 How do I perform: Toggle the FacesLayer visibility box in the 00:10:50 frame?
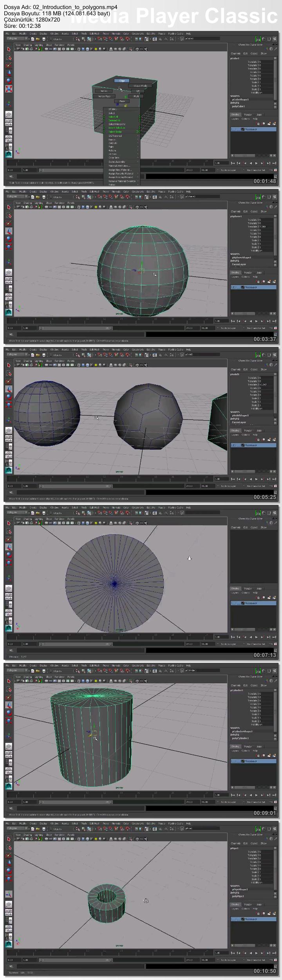point(234,919)
